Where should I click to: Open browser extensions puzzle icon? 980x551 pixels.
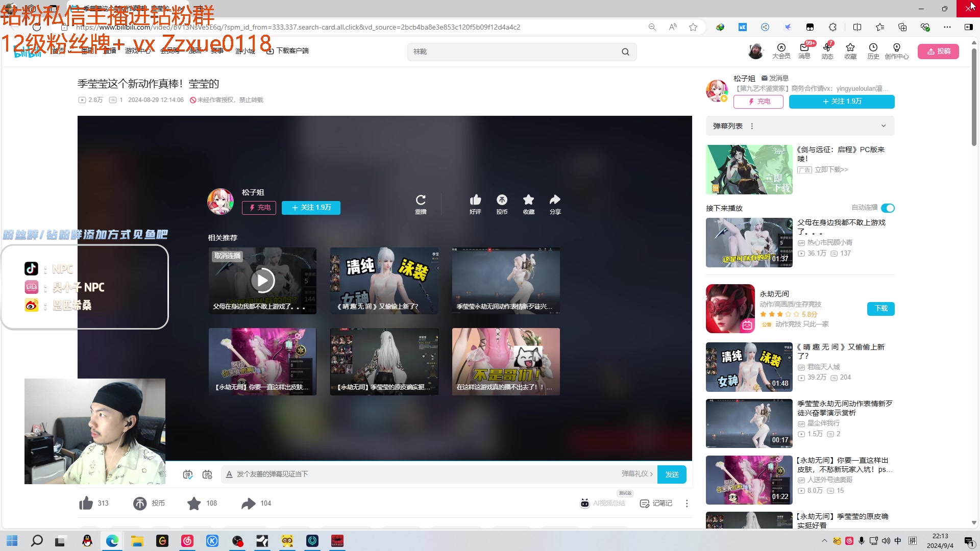coord(833,27)
